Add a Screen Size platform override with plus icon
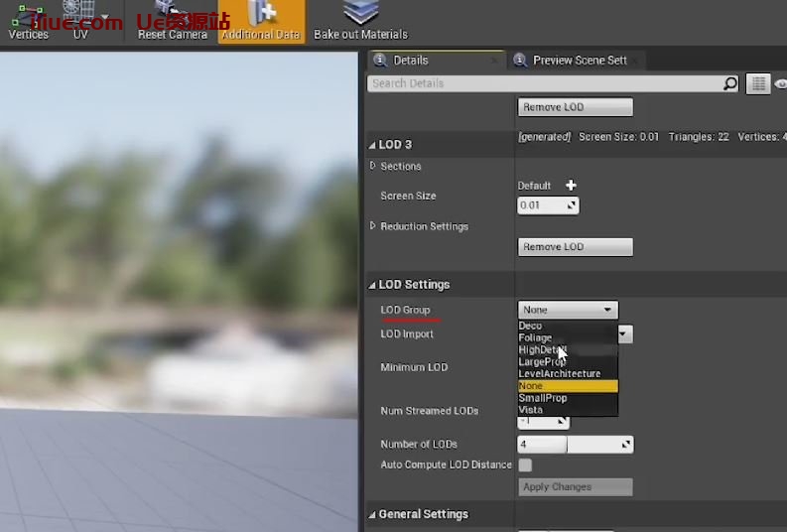Viewport: 787px width, 532px height. point(571,186)
